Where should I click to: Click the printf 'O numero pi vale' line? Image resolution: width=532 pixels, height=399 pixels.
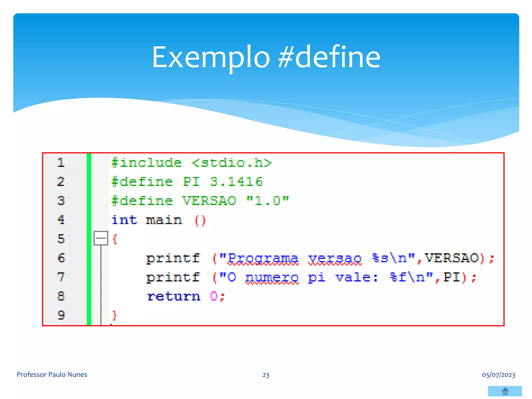click(x=311, y=277)
